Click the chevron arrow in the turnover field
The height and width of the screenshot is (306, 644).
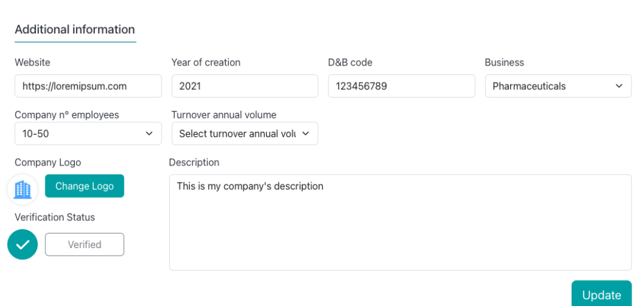point(306,133)
